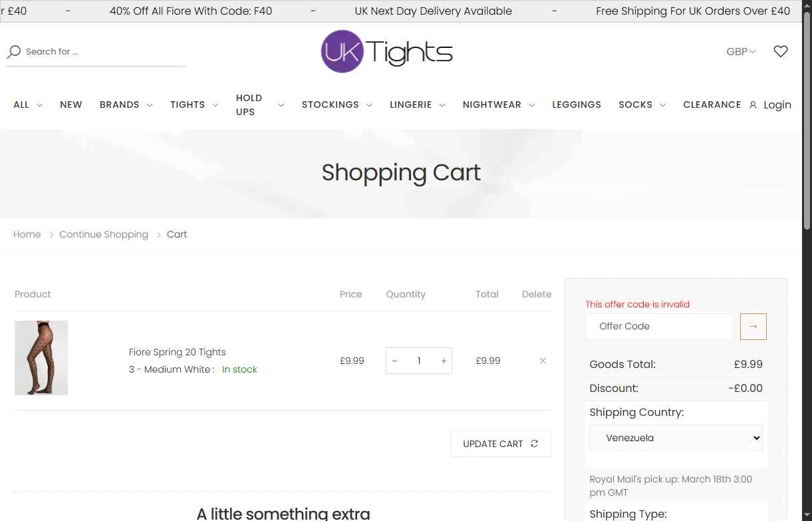Click the Royal Mail pick up notice
This screenshot has width=812, height=521.
click(x=671, y=486)
